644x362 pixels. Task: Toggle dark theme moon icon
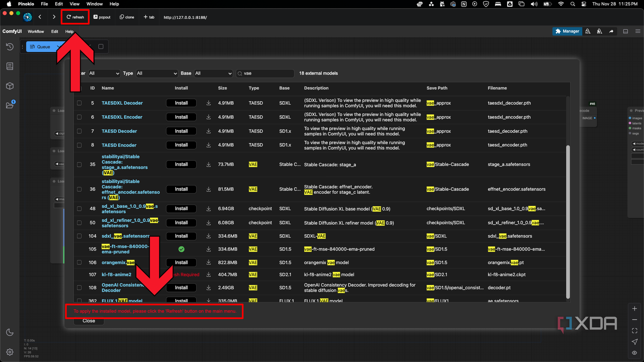click(9, 332)
